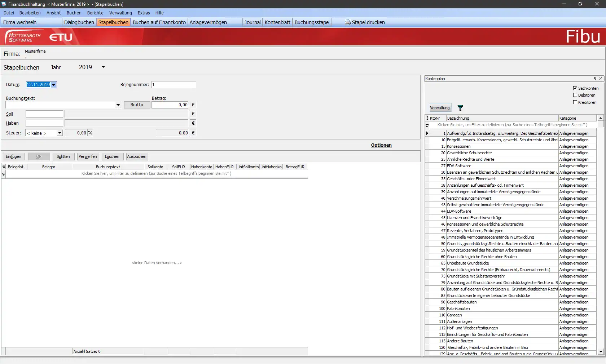The image size is (606, 364).
Task: Switch to the Dialogbuchen view
Action: [79, 22]
